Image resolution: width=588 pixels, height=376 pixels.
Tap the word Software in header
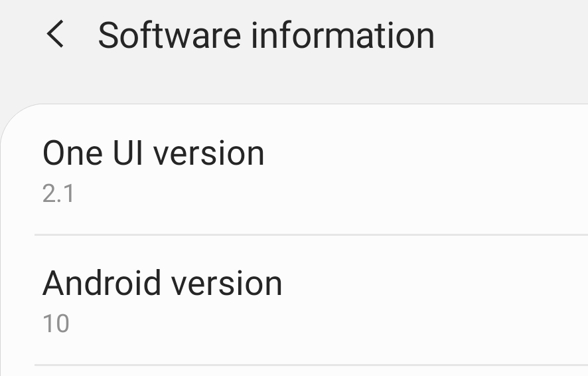click(x=169, y=35)
